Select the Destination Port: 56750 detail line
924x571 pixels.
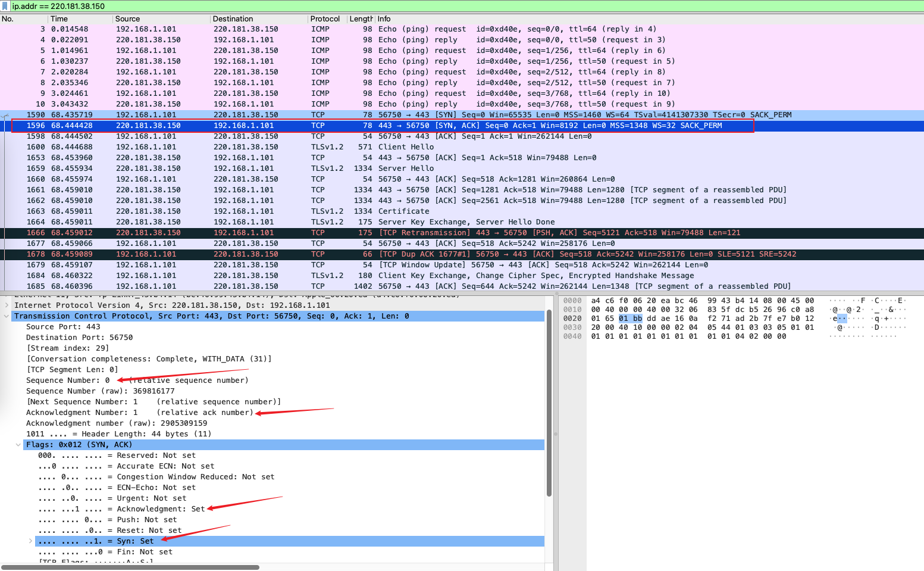pos(80,338)
